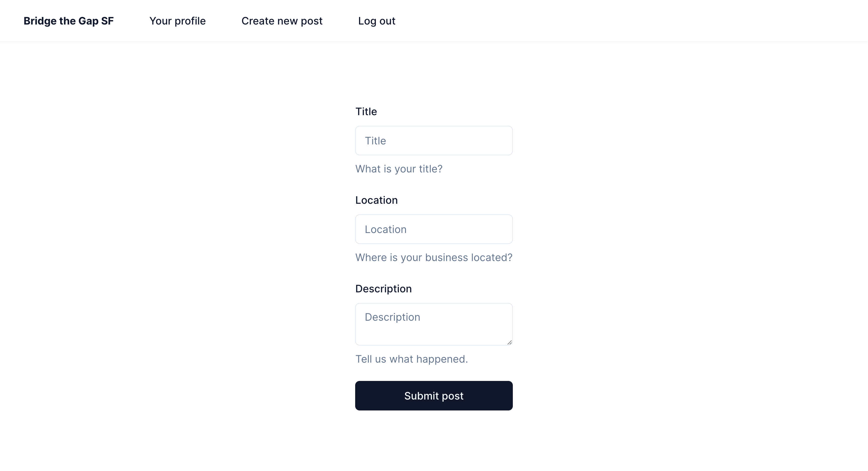Go to Your profile page
This screenshot has height=471, width=868.
177,21
